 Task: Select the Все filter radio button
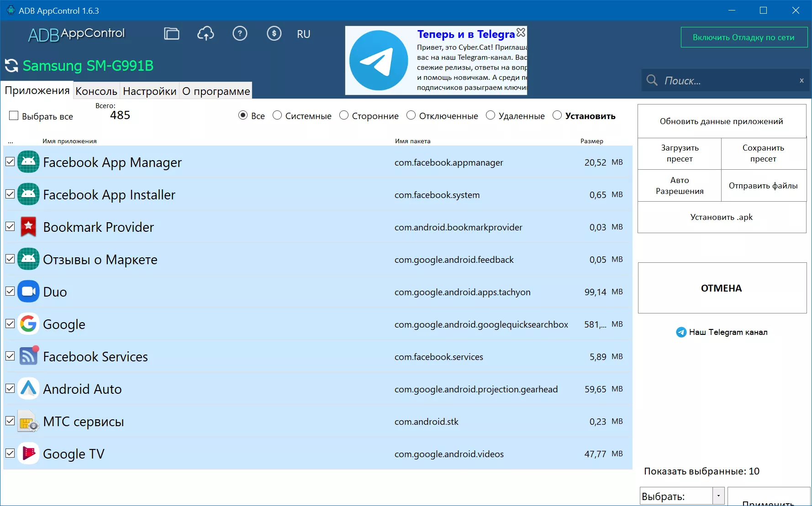tap(243, 115)
